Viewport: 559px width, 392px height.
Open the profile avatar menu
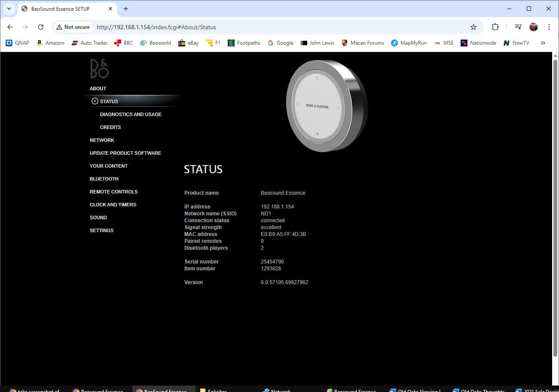[534, 27]
